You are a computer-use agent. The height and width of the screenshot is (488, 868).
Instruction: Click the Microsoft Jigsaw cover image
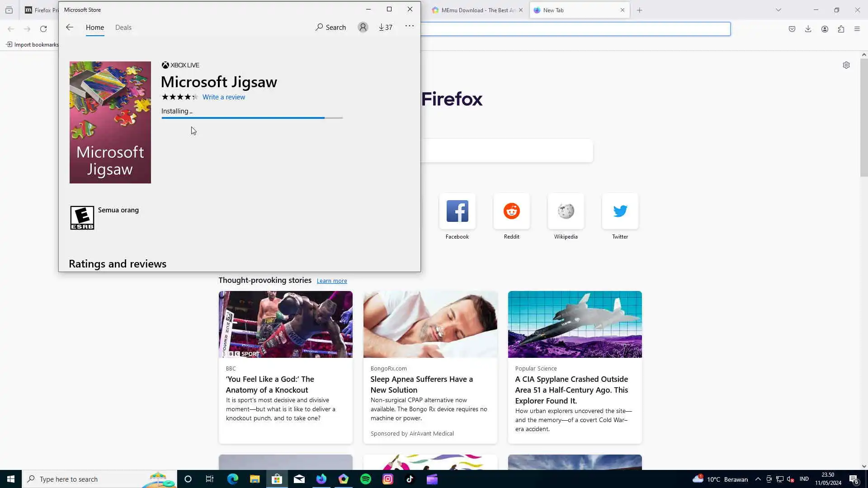(x=110, y=122)
